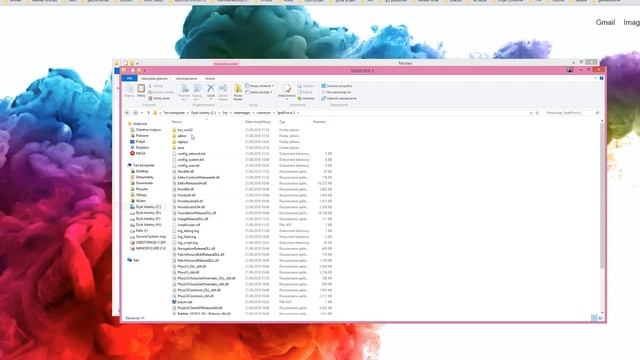Open the Łatwy dostęp dropdown
This screenshot has height=360, width=640.
pyautogui.click(x=259, y=92)
